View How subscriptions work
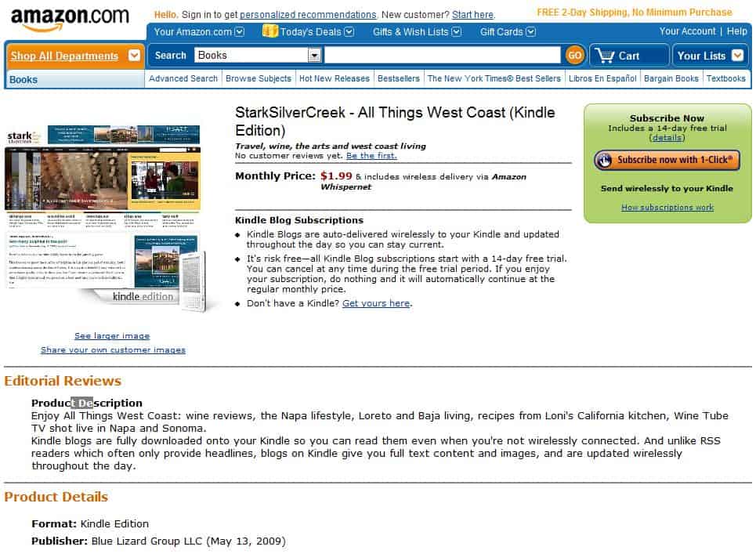Viewport: 756px width, 554px height. [x=667, y=207]
